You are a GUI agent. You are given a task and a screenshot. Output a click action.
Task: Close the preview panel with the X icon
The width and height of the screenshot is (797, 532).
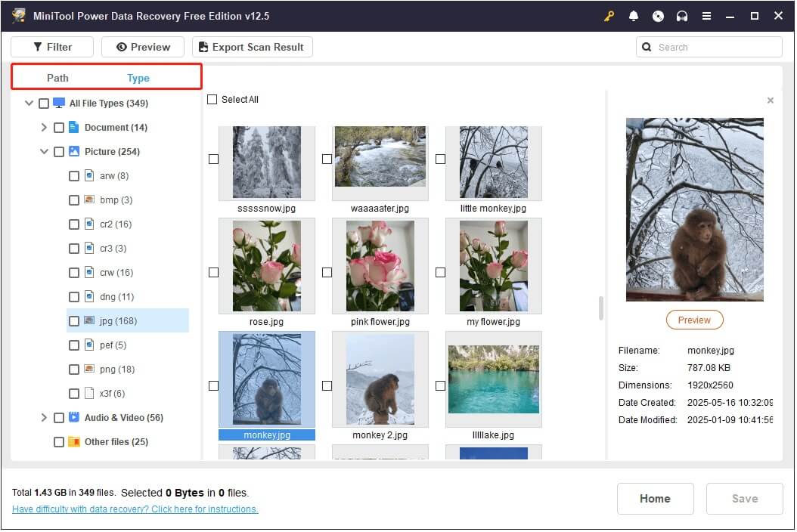pyautogui.click(x=771, y=101)
